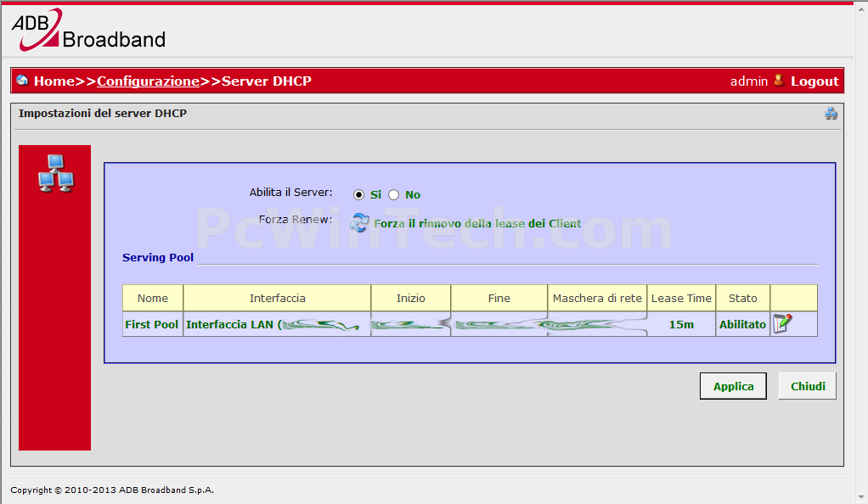Click the admin user icon beside Logout
The image size is (868, 504).
pyautogui.click(x=779, y=81)
